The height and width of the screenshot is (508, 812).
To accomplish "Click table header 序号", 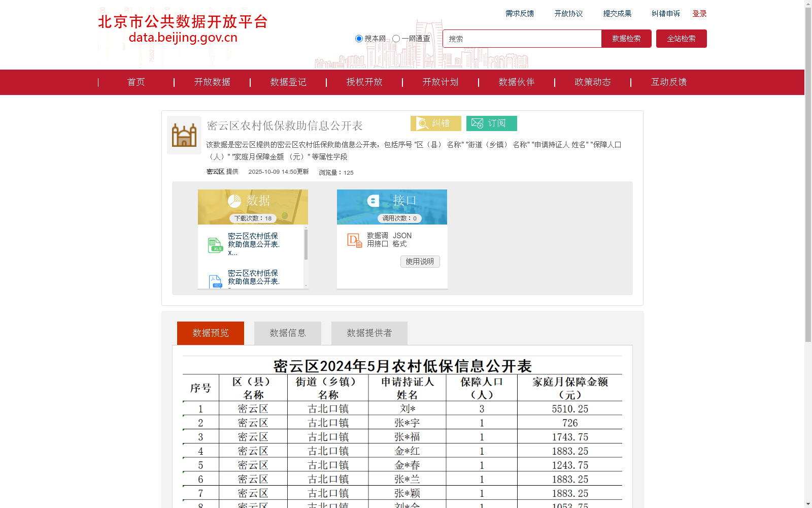I will pos(201,388).
